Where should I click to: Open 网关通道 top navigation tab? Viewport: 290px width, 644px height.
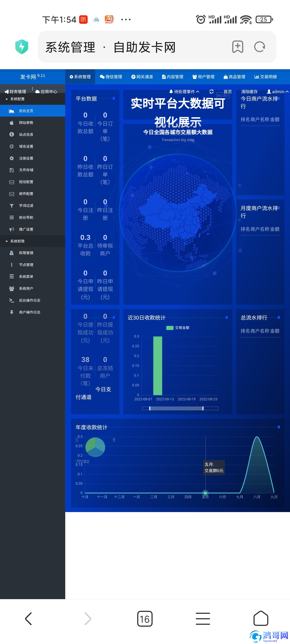[x=142, y=77]
